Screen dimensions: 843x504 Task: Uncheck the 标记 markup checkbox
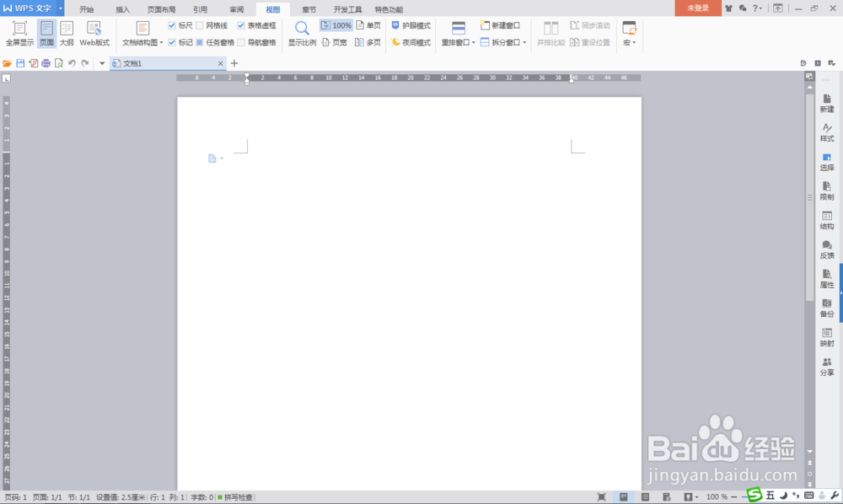[x=172, y=42]
